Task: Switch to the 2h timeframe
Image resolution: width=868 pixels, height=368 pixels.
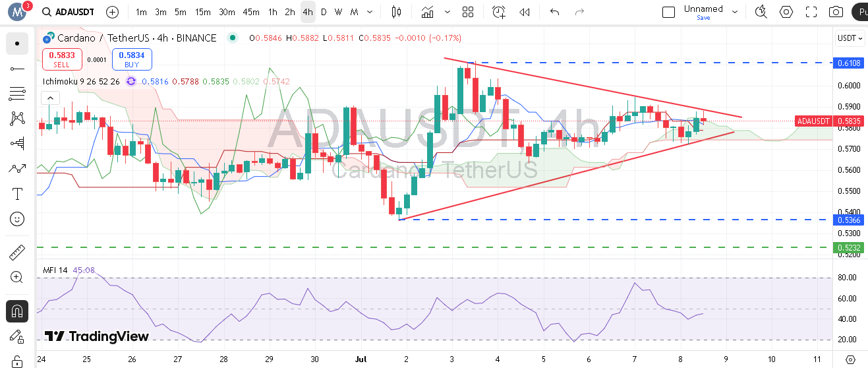Action: (290, 12)
